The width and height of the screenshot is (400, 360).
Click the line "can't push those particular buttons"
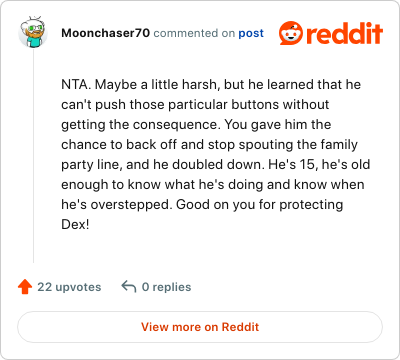click(x=195, y=105)
